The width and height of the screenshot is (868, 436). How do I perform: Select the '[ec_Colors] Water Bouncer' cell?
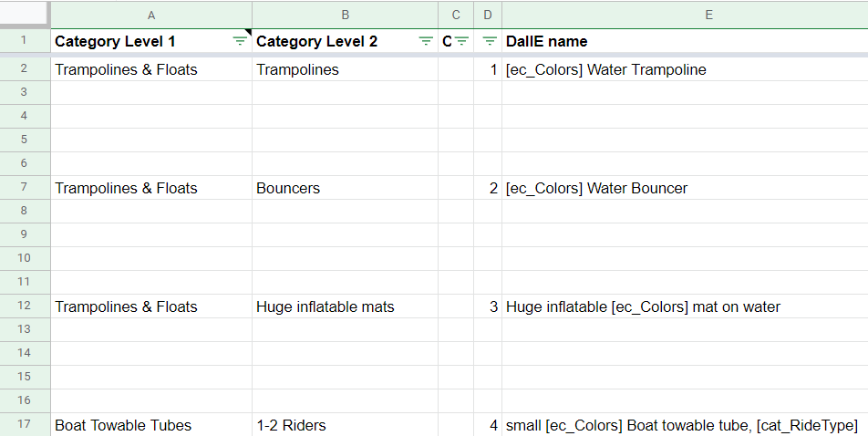click(x=685, y=188)
